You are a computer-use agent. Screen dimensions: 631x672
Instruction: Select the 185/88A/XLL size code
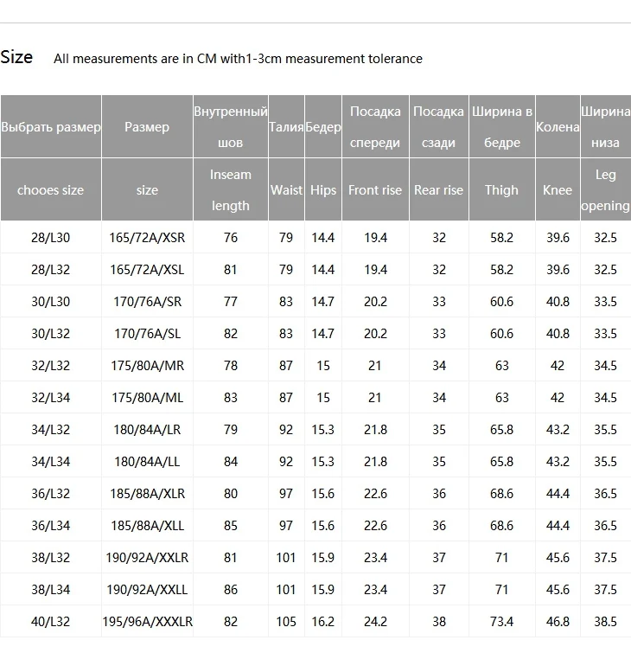pyautogui.click(x=147, y=526)
